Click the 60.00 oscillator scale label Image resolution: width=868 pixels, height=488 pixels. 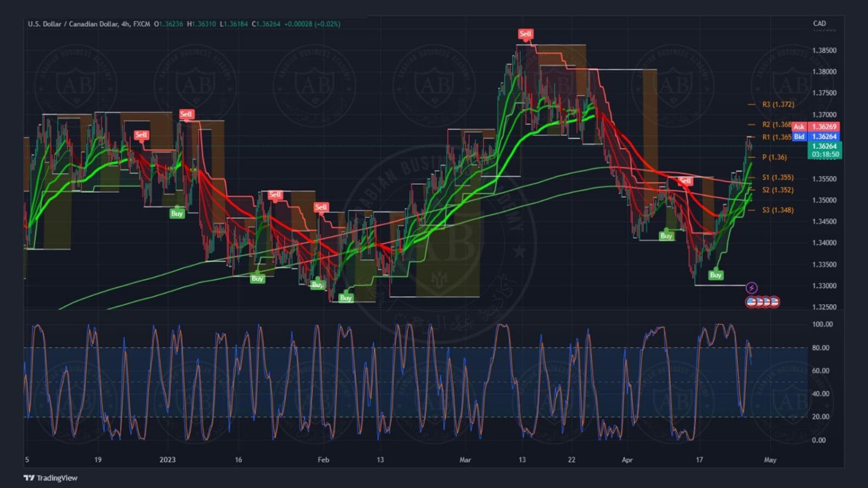click(x=821, y=371)
